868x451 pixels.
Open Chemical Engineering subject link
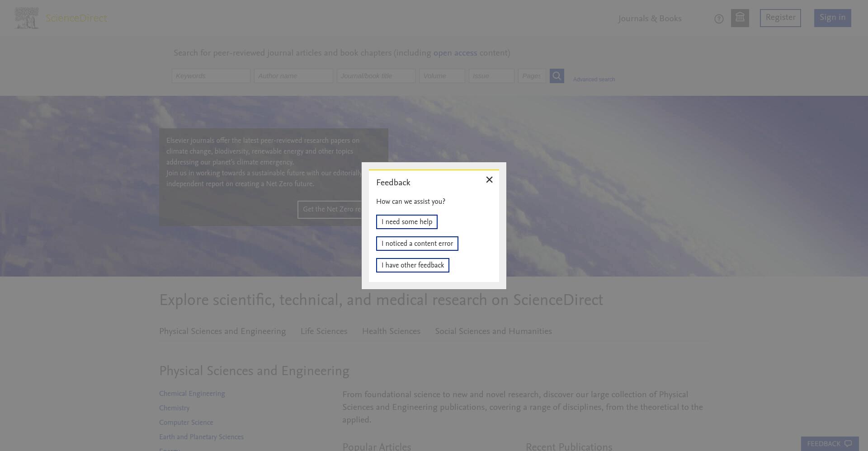click(192, 394)
